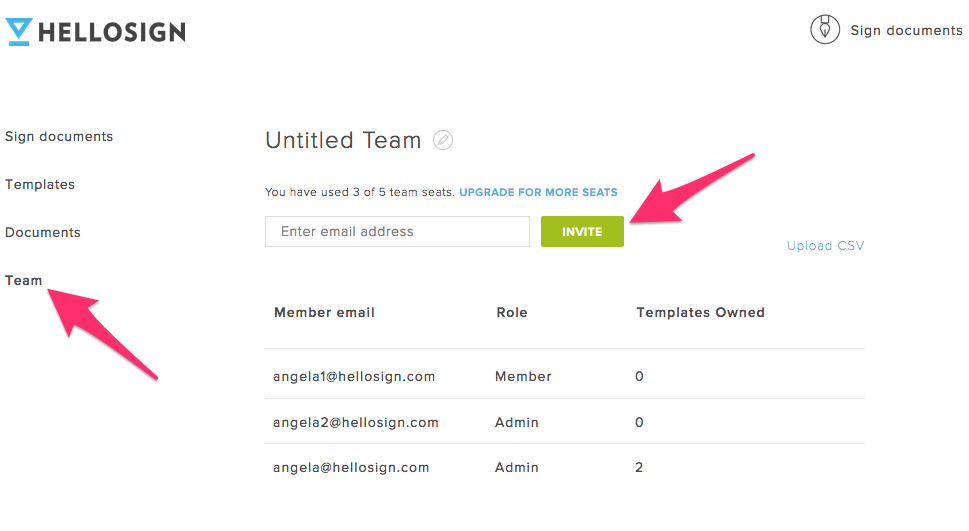
Task: Click the pen nib icon in header
Action: pyautogui.click(x=824, y=30)
